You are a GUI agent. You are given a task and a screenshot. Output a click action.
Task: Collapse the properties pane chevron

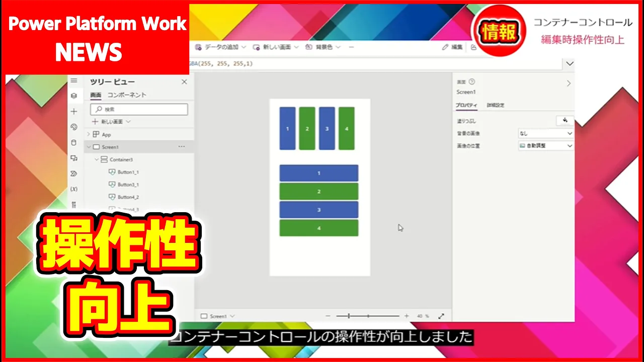tap(569, 83)
